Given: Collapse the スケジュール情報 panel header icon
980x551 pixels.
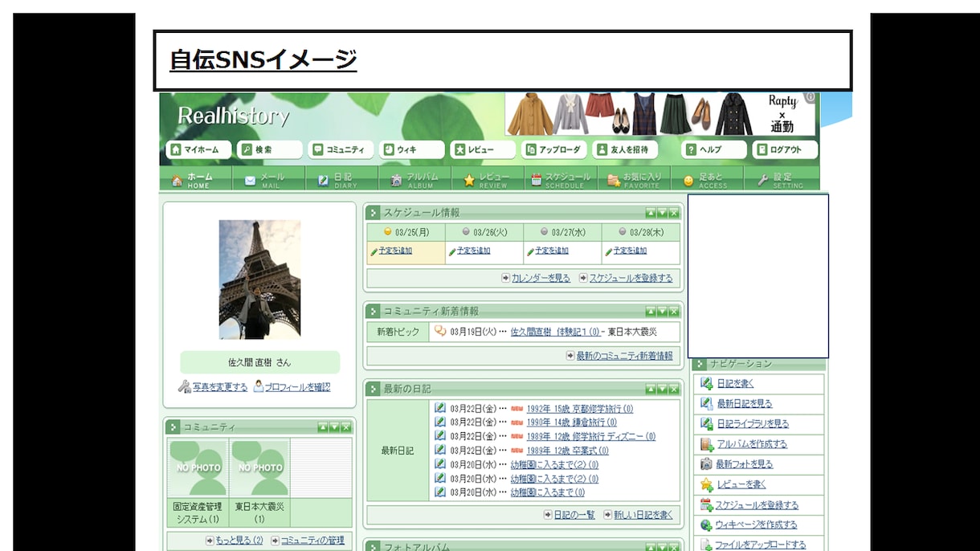Looking at the screenshot, I should [374, 213].
